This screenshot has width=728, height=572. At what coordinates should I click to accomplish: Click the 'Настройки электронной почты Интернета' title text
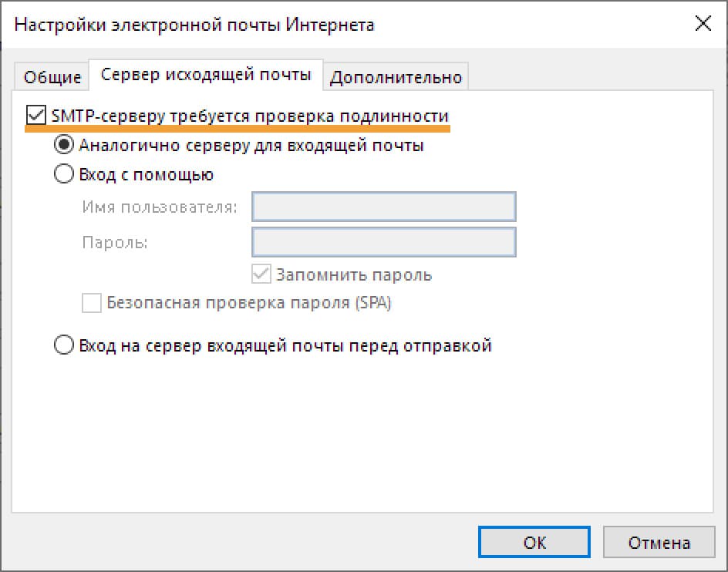coord(194,25)
